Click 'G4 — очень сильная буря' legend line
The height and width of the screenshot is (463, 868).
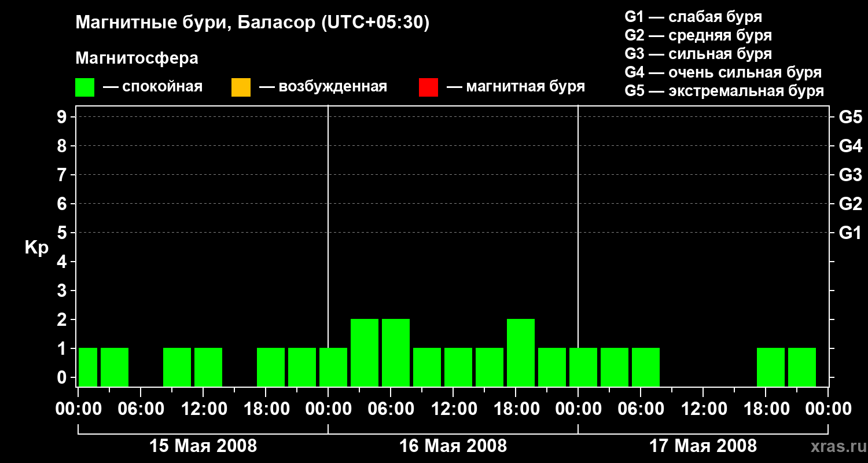[723, 72]
